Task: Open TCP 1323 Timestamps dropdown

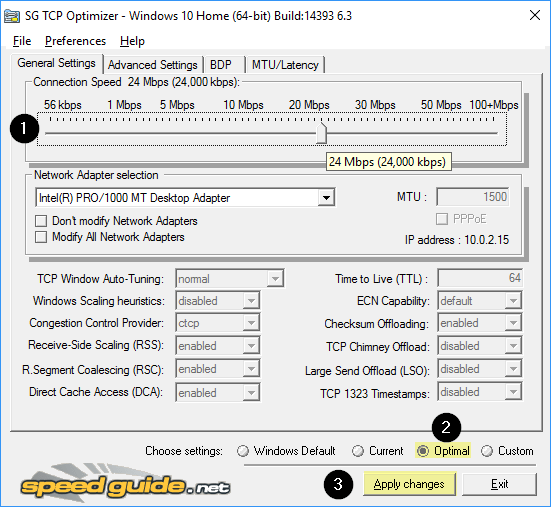Action: click(513, 392)
